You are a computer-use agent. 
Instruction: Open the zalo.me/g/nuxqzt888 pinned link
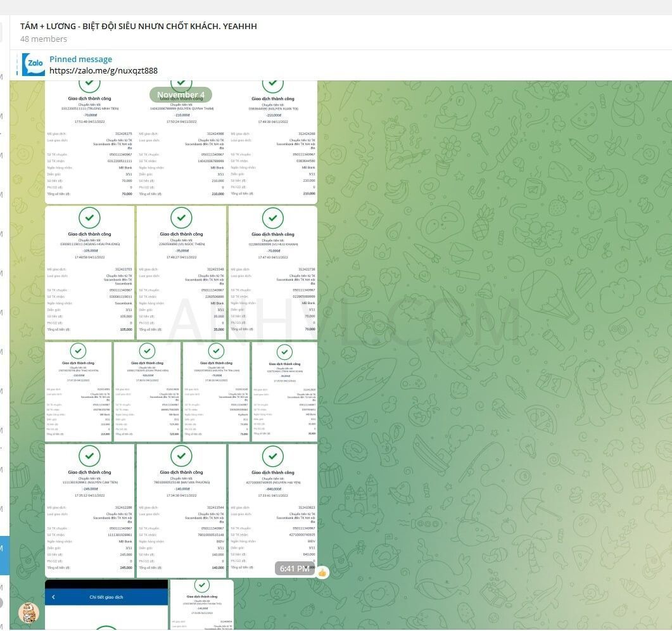(103, 71)
